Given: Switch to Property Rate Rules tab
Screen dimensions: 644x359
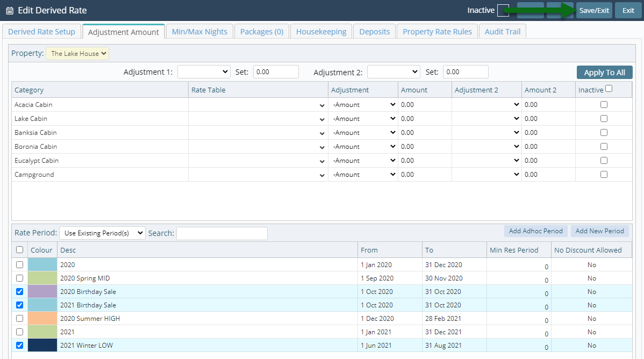Looking at the screenshot, I should point(437,32).
